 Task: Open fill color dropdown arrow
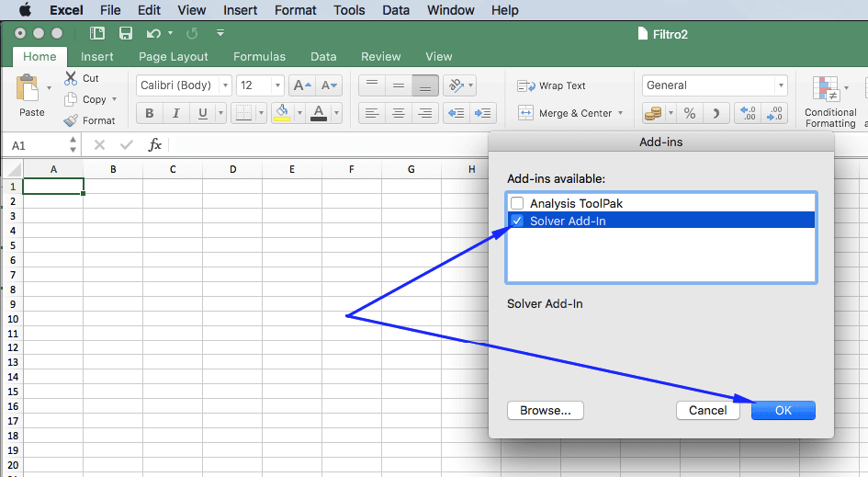coord(299,114)
